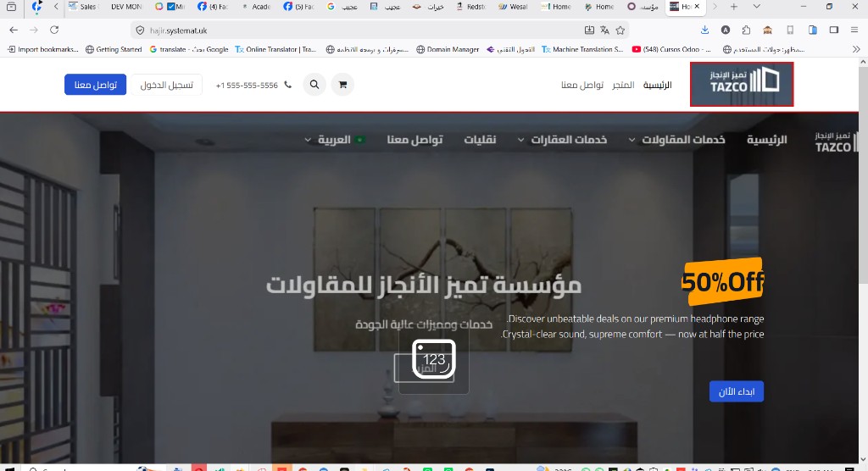868x471 pixels.
Task: Click the install app icon in address bar
Action: [x=589, y=30]
